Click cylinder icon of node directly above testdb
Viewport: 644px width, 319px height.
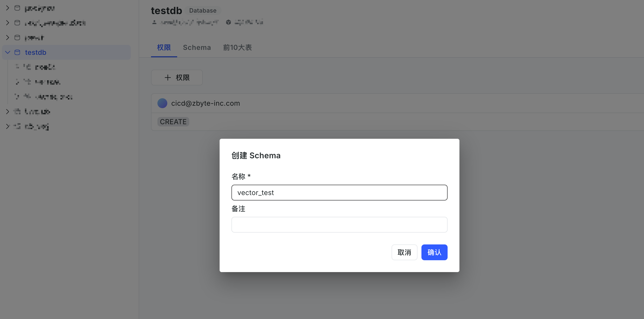click(x=17, y=38)
